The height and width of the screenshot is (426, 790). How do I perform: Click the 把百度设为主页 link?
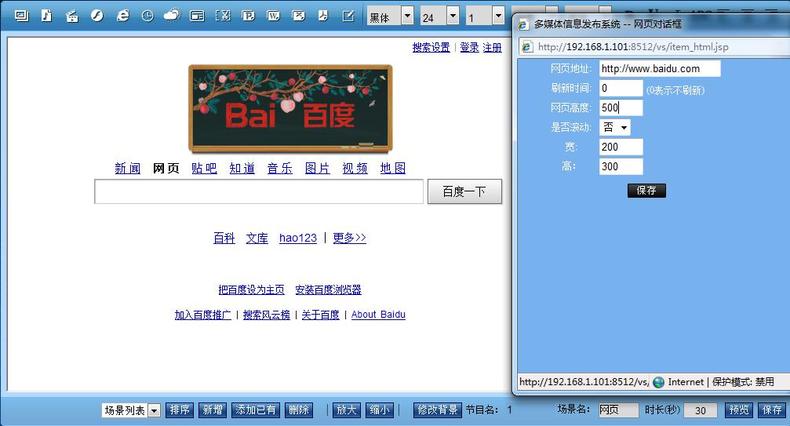coord(251,290)
